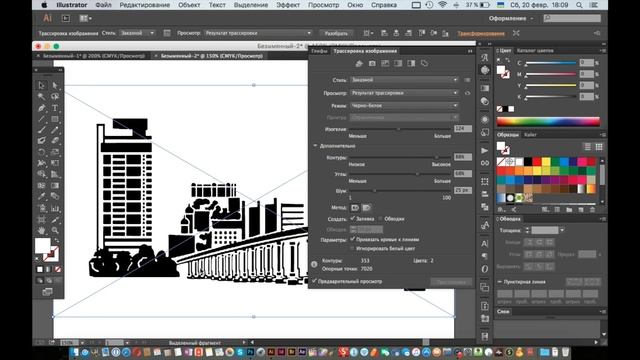
Task: Choose the Lasso tool
Action: tap(55, 96)
